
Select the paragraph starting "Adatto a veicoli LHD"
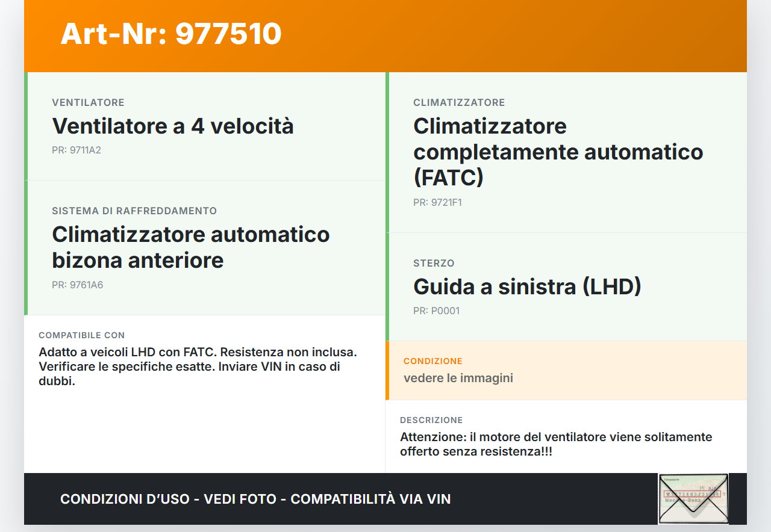198,367
